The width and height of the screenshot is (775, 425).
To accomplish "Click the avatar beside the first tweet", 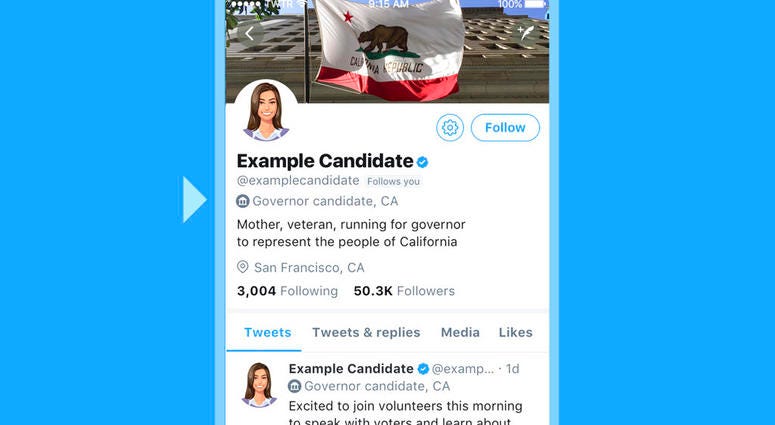I will click(259, 385).
